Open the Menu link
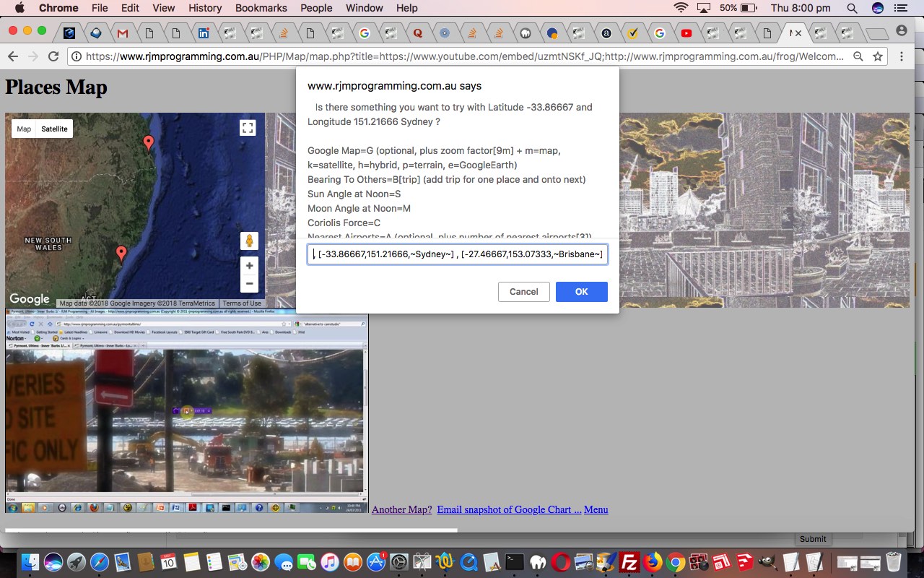The image size is (924, 578). pos(596,509)
